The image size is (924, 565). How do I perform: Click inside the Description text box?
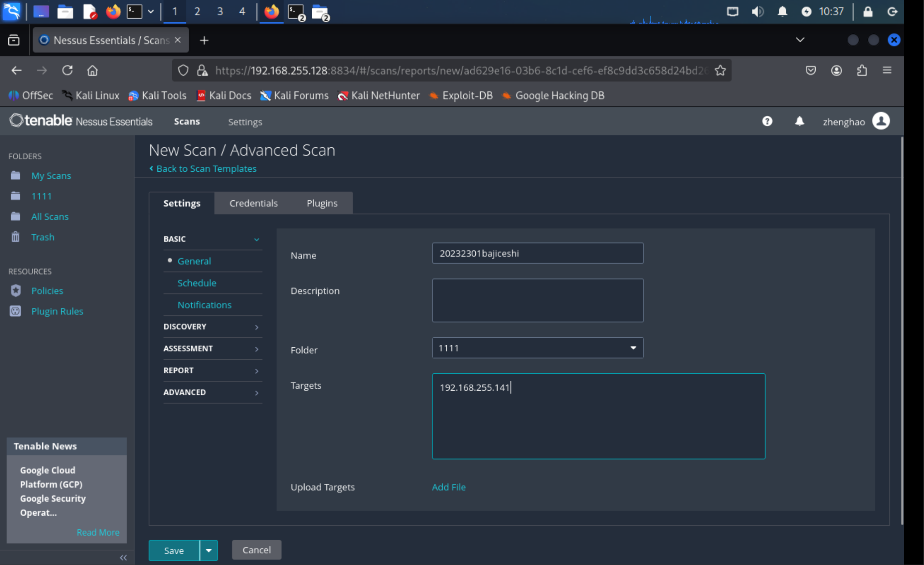pyautogui.click(x=538, y=300)
